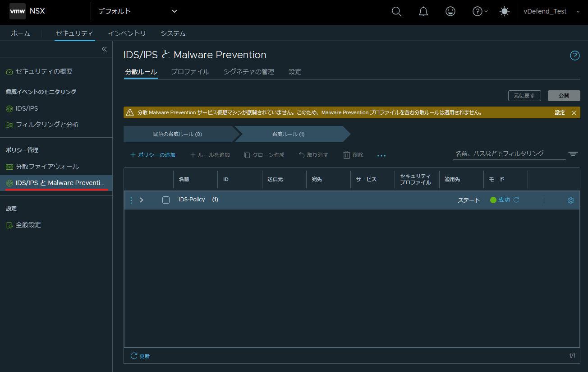Click the 公開 publish button
The height and width of the screenshot is (372, 588).
564,96
